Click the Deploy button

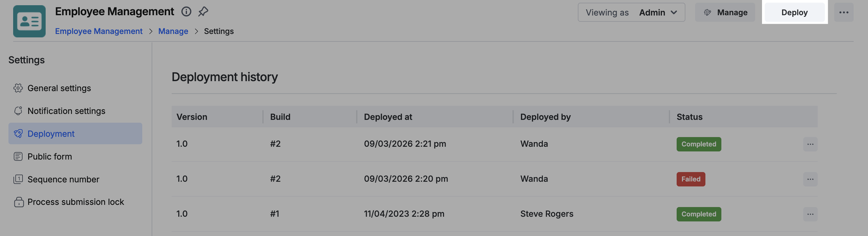tap(794, 13)
